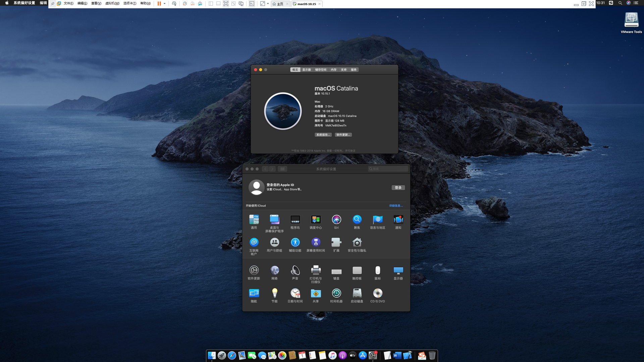644x362 pixels.
Task: Open 辅助功能 (Accessibility) preferences
Action: (295, 244)
